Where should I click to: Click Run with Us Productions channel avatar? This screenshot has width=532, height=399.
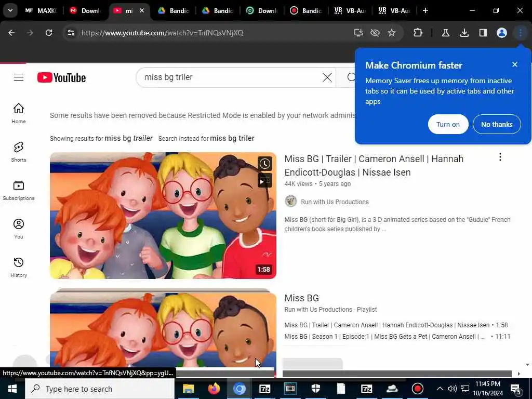[x=291, y=202]
